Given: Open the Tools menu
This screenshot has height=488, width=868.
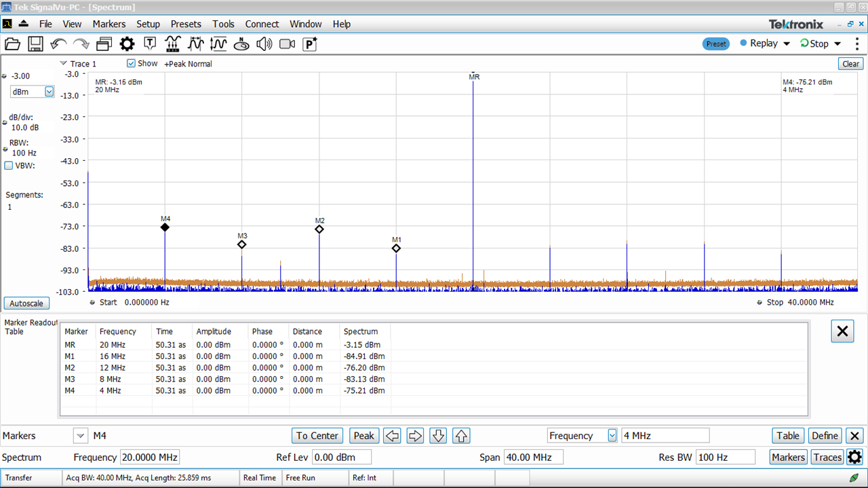Looking at the screenshot, I should pyautogui.click(x=223, y=24).
